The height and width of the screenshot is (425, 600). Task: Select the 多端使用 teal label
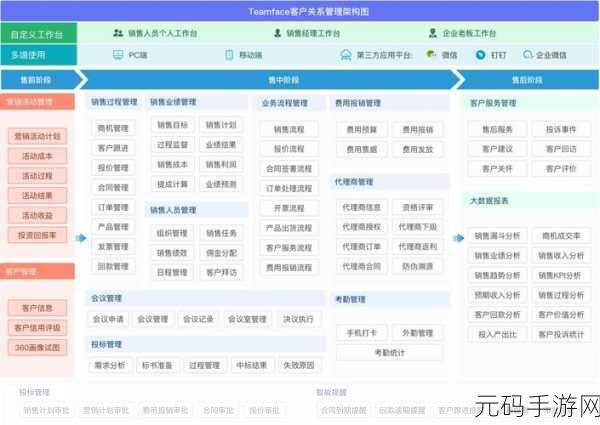tap(38, 55)
